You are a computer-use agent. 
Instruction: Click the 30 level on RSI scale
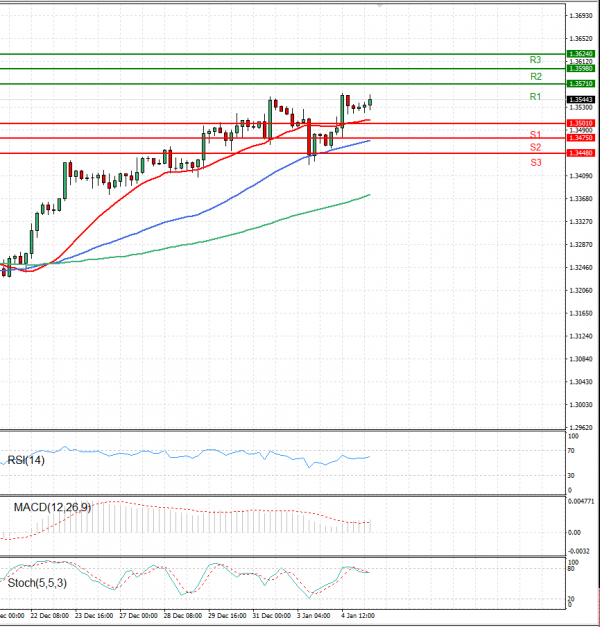point(571,475)
